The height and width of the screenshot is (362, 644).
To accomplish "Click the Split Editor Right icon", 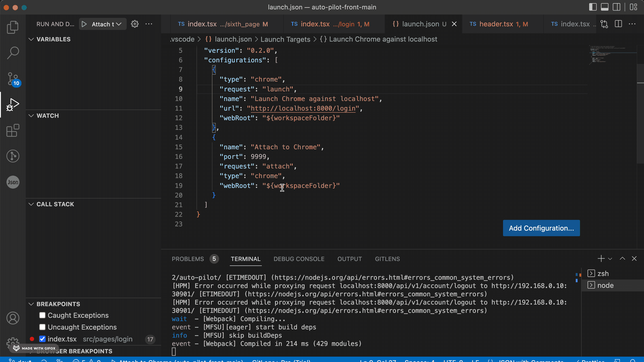I will pyautogui.click(x=618, y=24).
